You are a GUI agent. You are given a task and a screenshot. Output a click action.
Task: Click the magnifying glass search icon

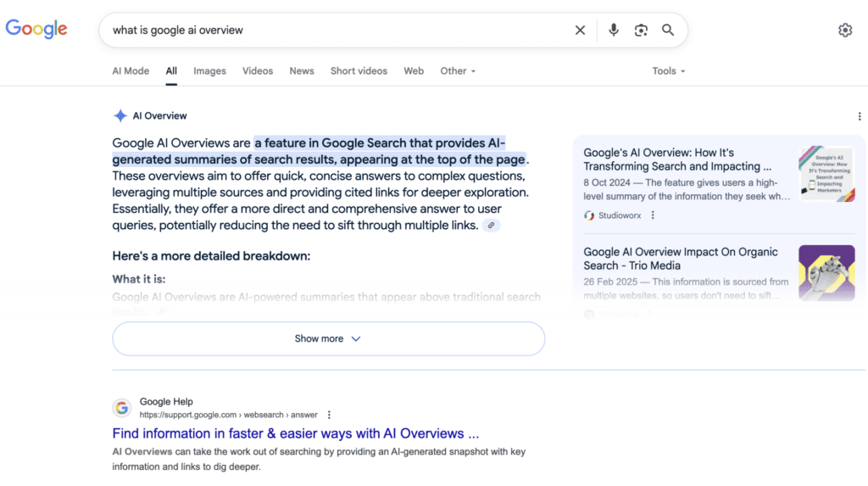(668, 30)
